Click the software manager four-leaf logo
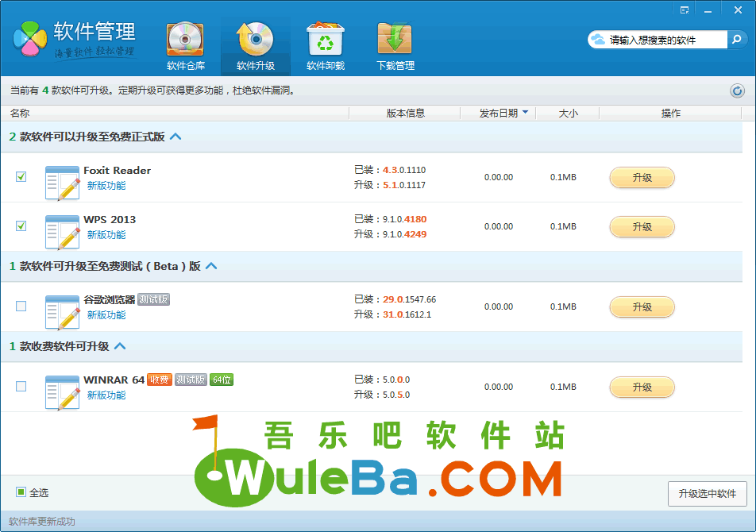This screenshot has height=532, width=756. (30, 39)
